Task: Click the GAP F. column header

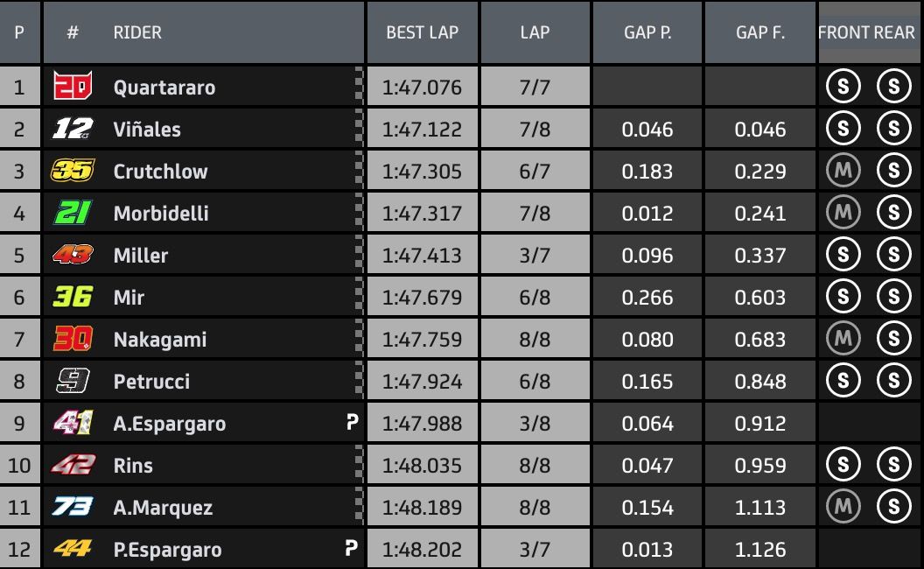Action: pyautogui.click(x=760, y=32)
